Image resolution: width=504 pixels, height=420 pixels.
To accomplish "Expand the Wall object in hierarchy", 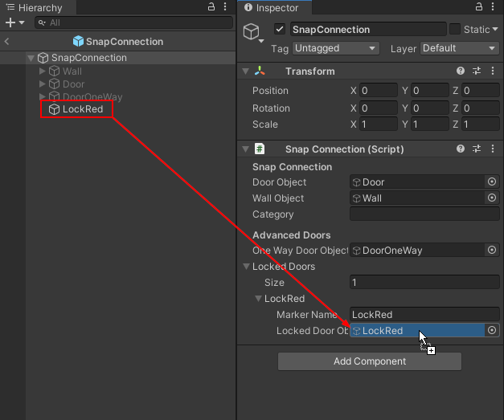I will click(43, 71).
